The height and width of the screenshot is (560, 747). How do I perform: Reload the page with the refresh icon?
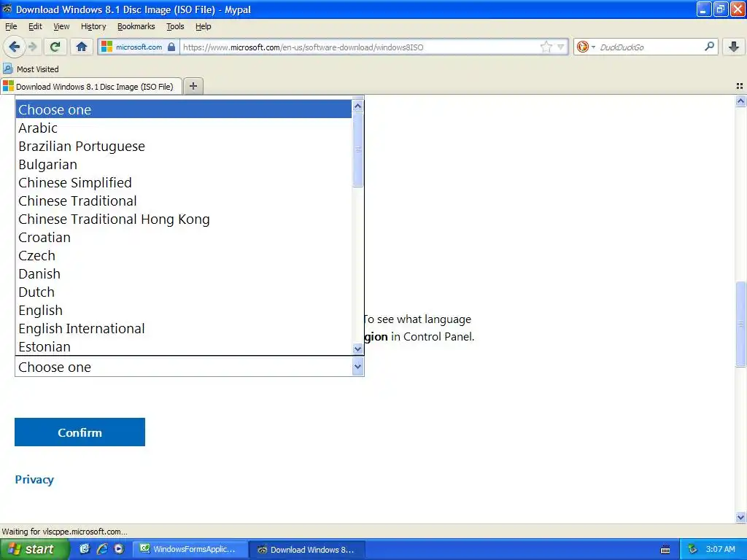click(x=55, y=47)
